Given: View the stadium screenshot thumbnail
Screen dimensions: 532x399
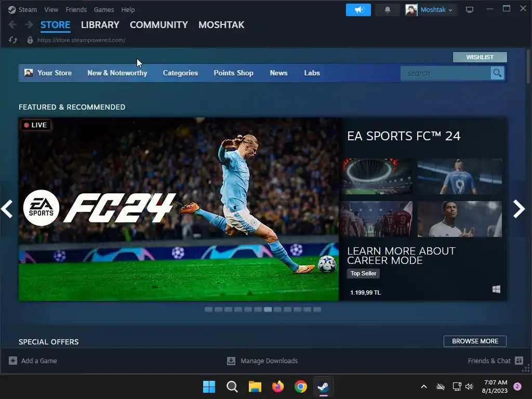Looking at the screenshot, I should 377,176.
